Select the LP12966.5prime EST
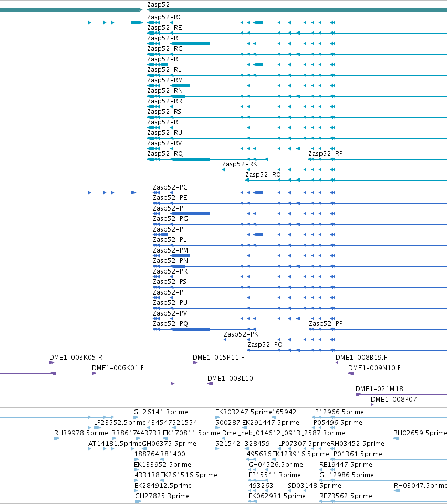447x504 pixels. point(338,412)
